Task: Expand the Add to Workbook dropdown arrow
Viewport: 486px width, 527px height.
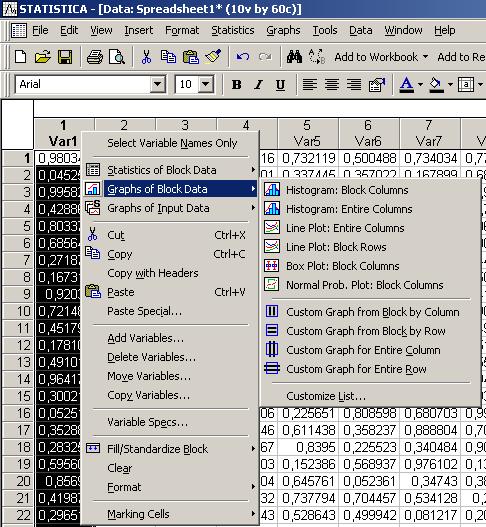Action: [x=426, y=57]
